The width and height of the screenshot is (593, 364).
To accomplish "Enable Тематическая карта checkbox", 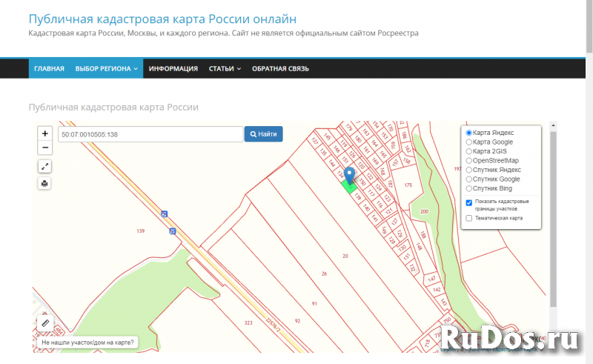I will 469,218.
